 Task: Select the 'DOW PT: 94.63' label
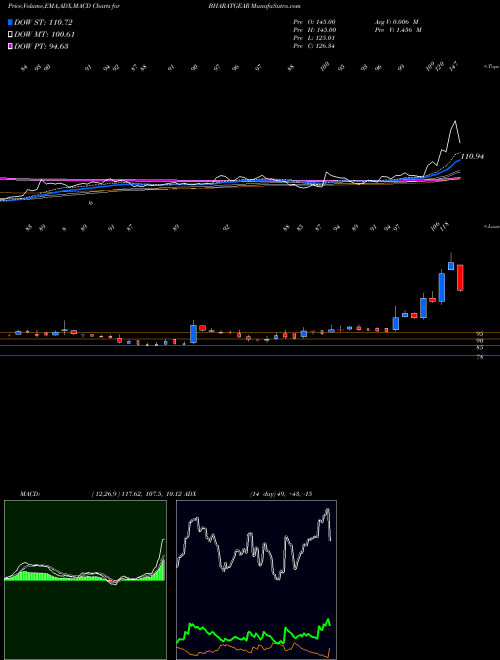tap(41, 46)
